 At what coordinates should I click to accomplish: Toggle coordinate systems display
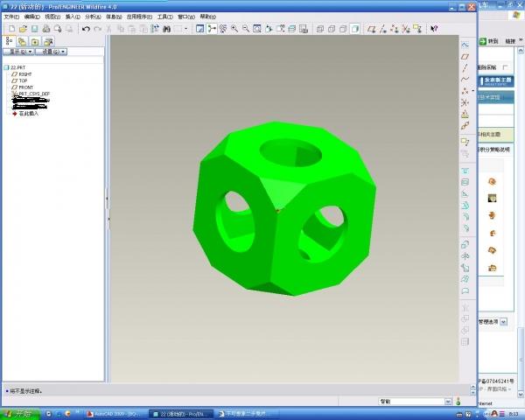pyautogui.click(x=406, y=29)
